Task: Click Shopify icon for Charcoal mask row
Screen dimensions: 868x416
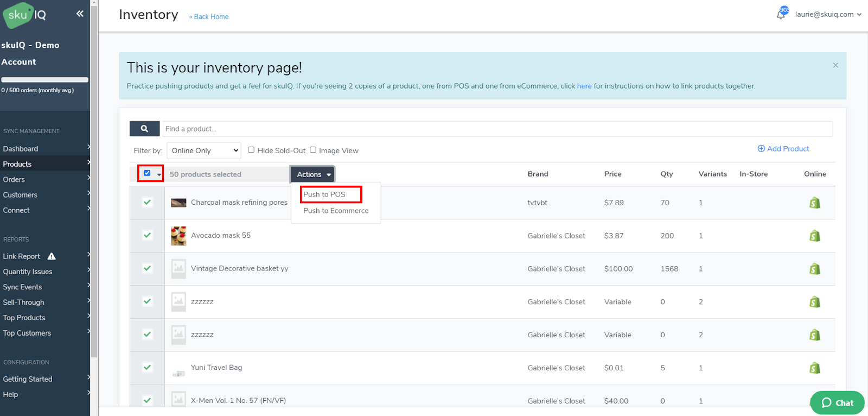Action: (814, 203)
